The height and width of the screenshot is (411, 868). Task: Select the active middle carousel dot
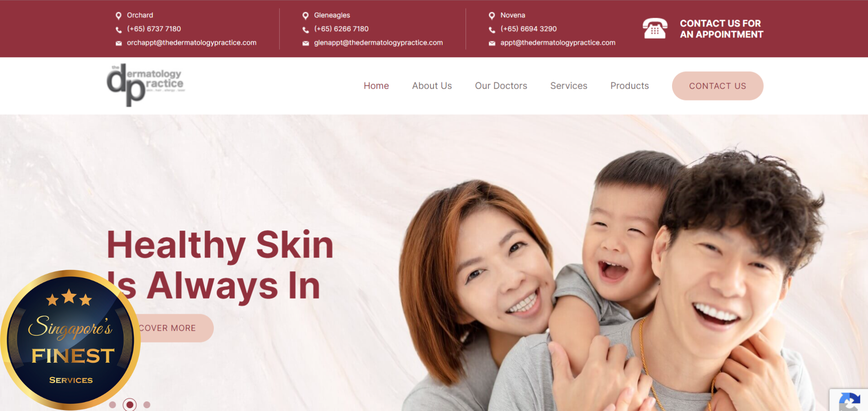[x=130, y=405]
